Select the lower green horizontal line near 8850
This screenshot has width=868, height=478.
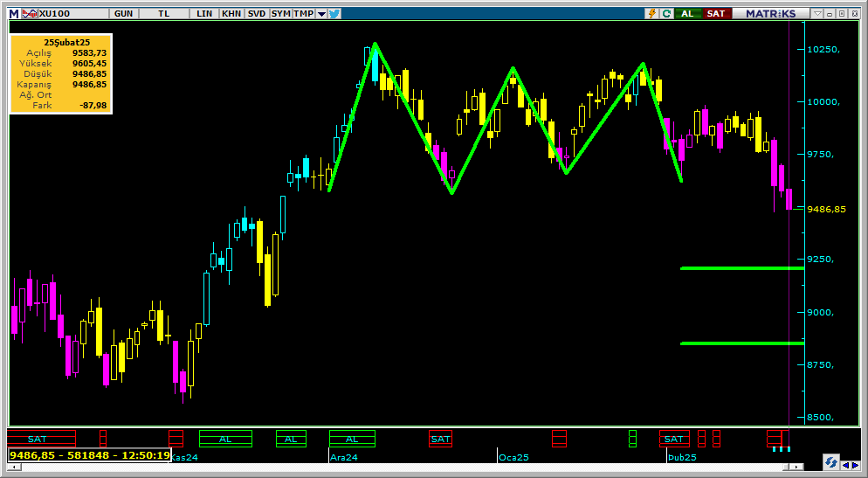[x=742, y=343]
